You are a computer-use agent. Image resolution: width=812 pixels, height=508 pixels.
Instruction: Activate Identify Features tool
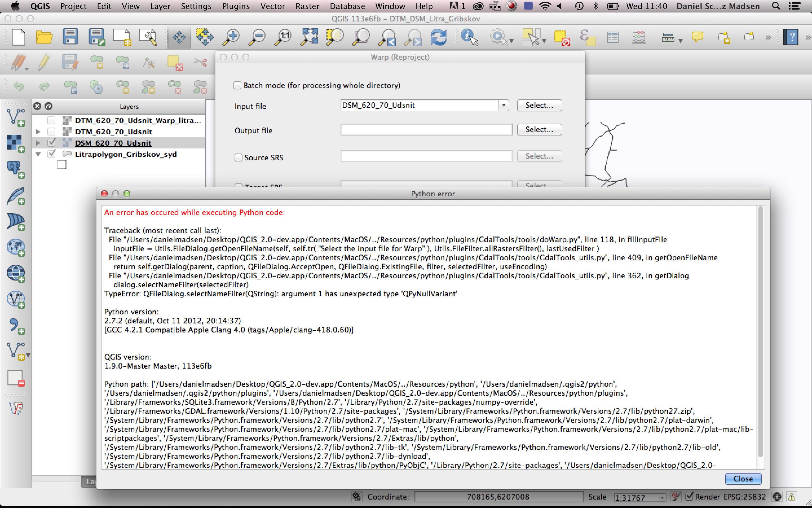click(x=469, y=37)
